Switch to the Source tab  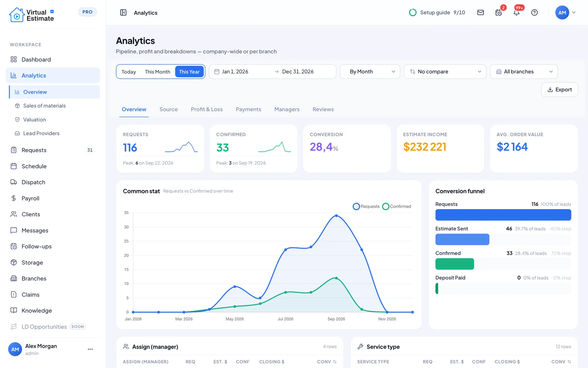pos(169,109)
